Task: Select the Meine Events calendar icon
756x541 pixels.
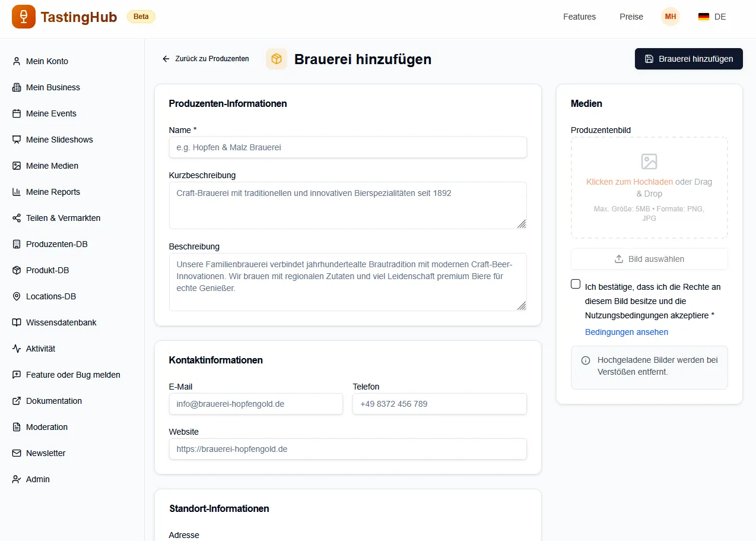Action: point(17,113)
